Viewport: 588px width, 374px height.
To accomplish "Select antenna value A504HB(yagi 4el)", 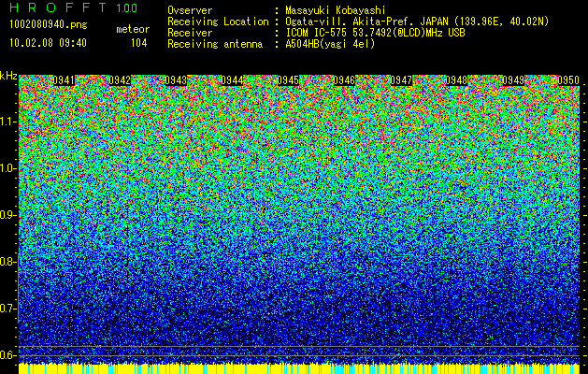I will pos(330,44).
